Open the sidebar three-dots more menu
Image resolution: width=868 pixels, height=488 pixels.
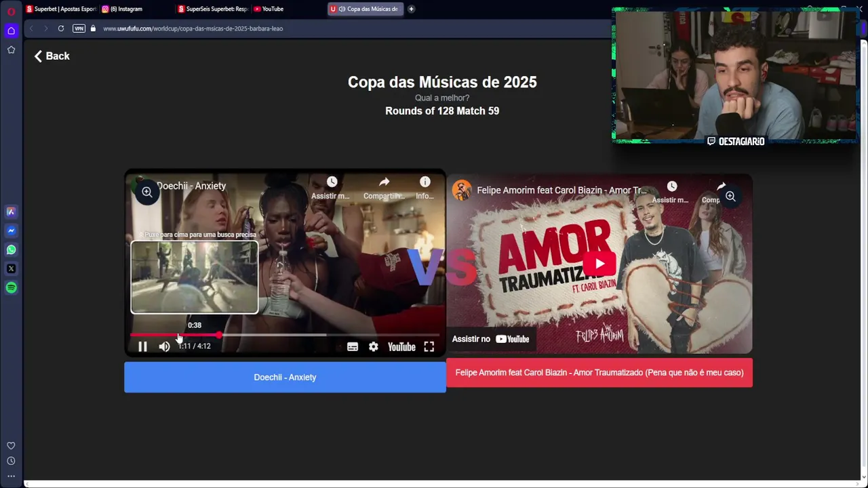[x=11, y=476]
